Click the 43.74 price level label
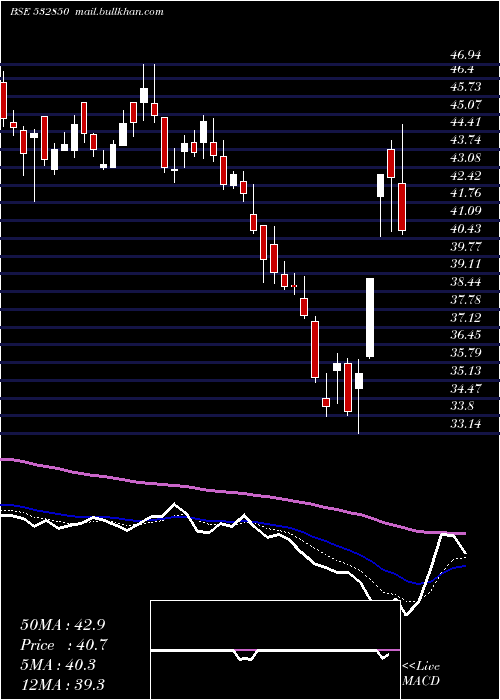The image size is (500, 700). [466, 140]
